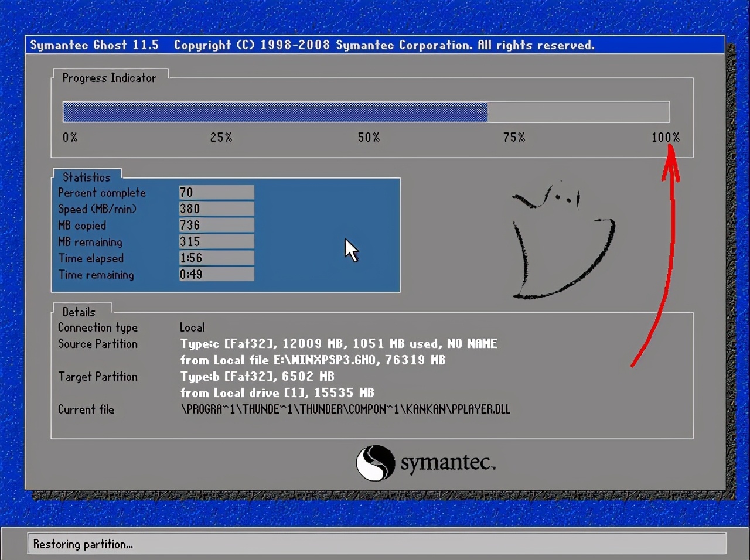Click the 100% marker under red arrow
This screenshot has height=560, width=750.
pyautogui.click(x=666, y=137)
